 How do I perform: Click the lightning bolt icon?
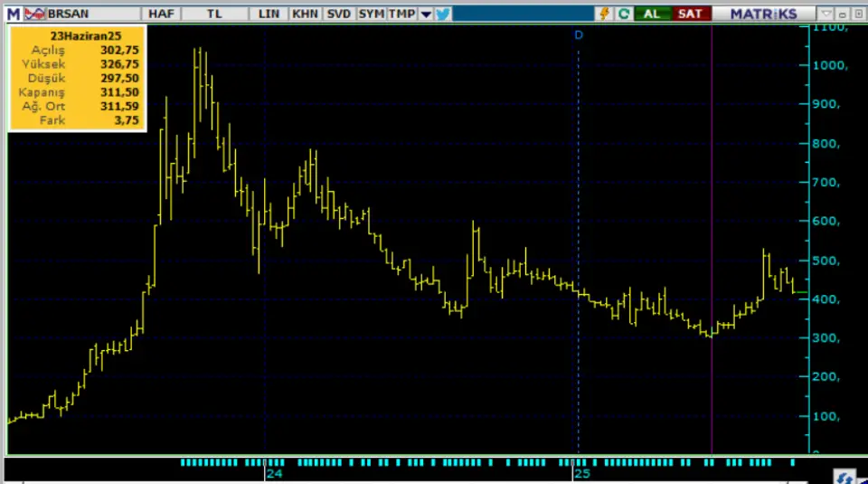pos(607,14)
